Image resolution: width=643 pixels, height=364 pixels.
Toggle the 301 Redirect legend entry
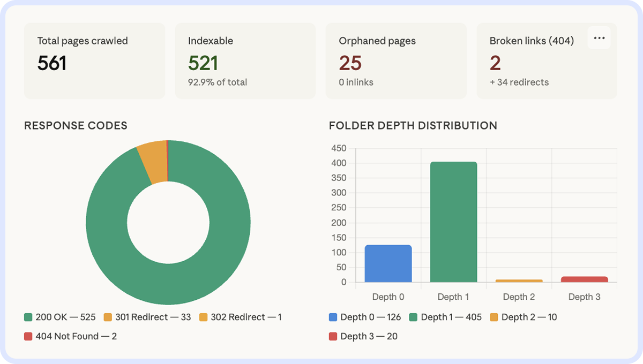tap(147, 317)
